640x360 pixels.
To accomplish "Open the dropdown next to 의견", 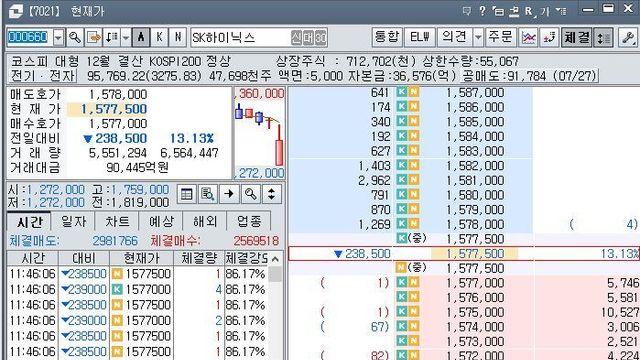I will [478, 38].
